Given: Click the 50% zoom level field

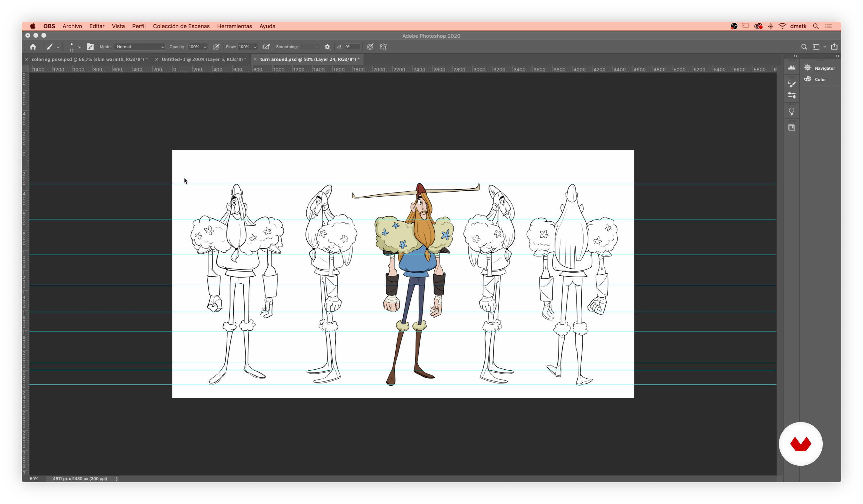Looking at the screenshot, I should 34,479.
